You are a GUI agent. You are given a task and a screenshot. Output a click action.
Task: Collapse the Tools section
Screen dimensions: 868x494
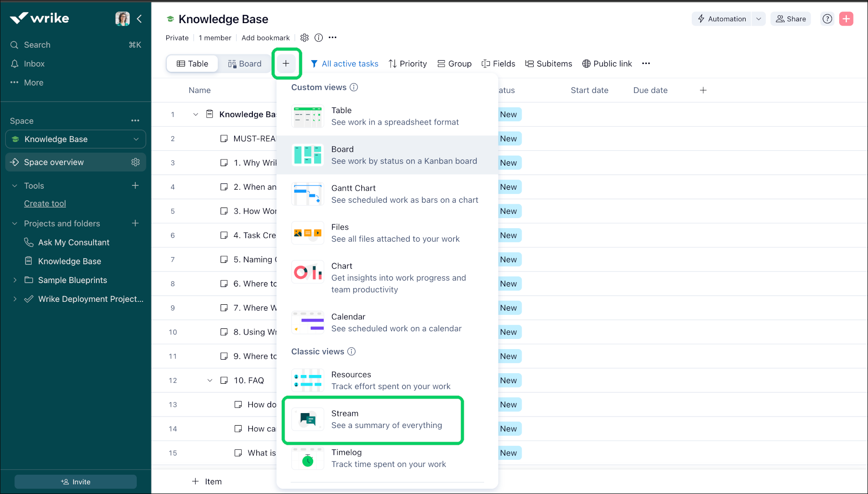coord(15,186)
